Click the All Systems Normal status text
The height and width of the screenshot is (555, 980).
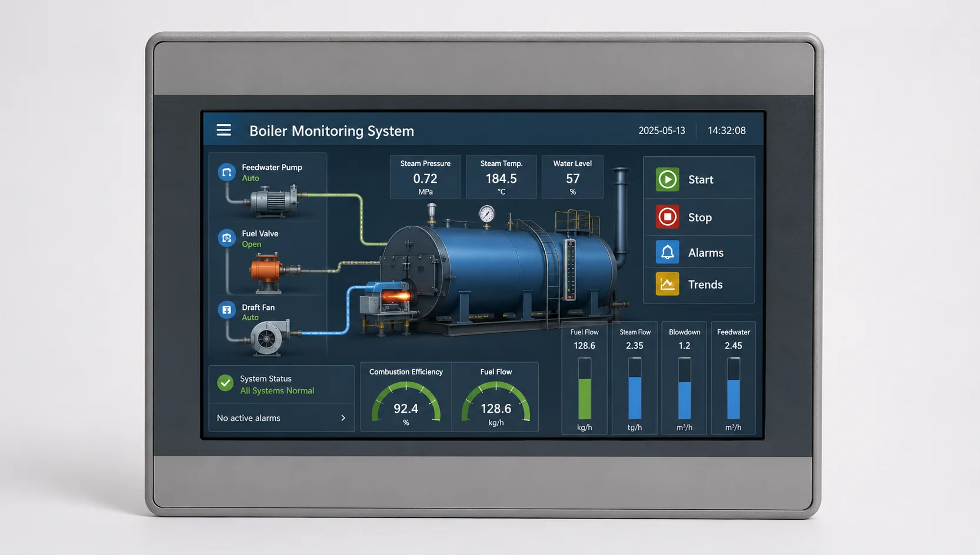pos(277,390)
